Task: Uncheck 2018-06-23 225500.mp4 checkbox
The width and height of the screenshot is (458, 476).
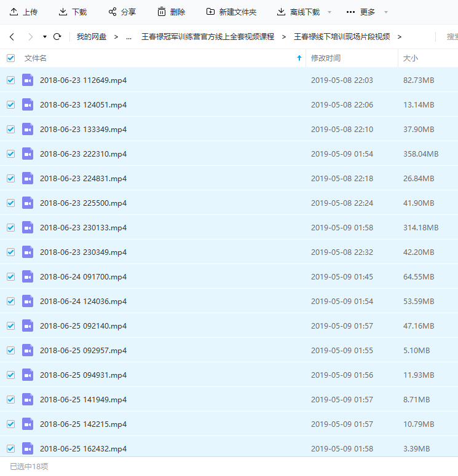Action: tap(10, 203)
